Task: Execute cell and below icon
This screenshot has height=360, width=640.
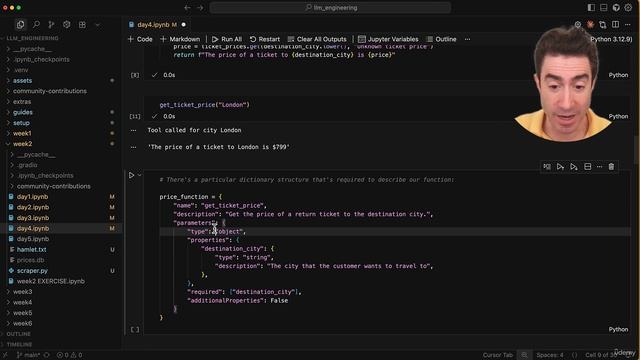Action: pos(573,167)
